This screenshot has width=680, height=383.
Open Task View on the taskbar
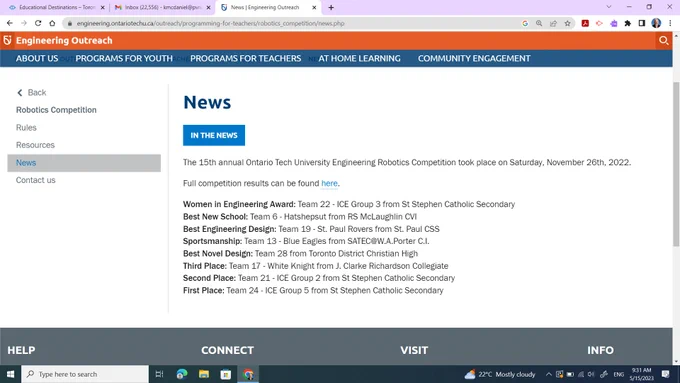[x=159, y=374]
